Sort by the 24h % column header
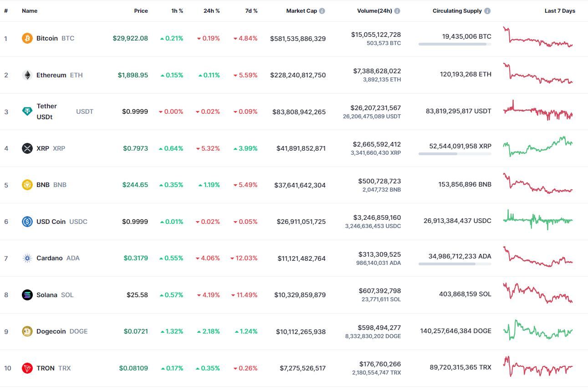588x390 pixels. (211, 11)
